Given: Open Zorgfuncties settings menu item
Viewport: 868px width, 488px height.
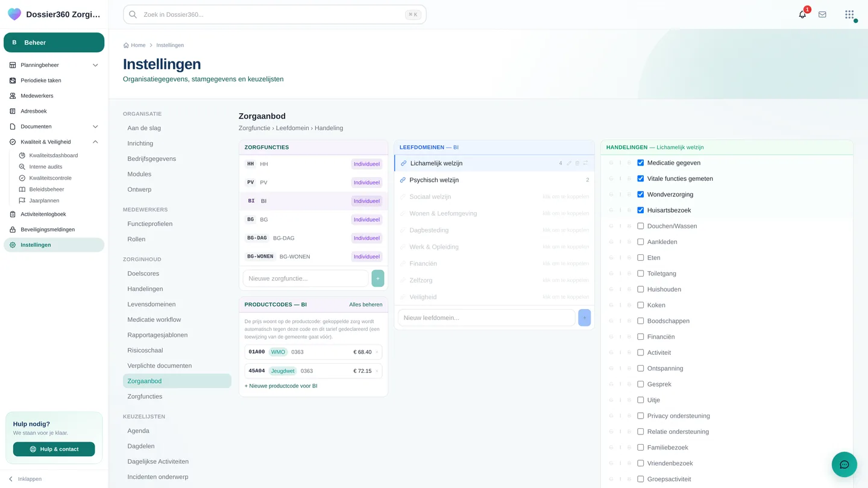Looking at the screenshot, I should pos(177,396).
